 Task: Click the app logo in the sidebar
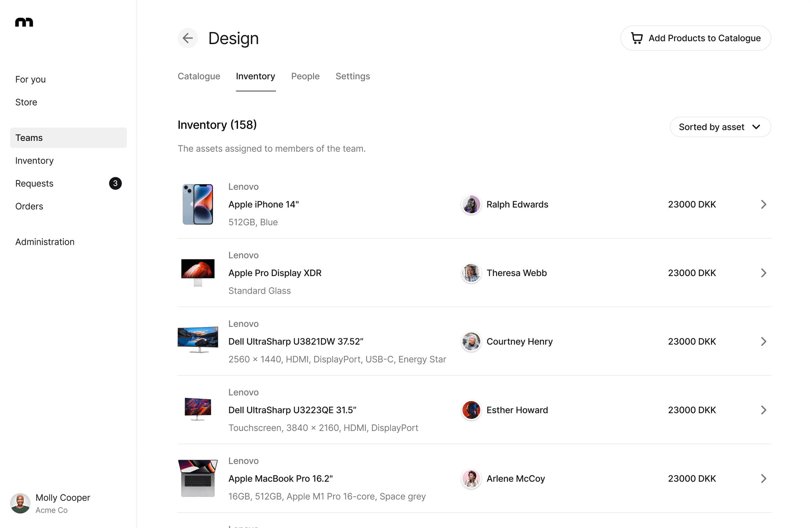point(24,22)
